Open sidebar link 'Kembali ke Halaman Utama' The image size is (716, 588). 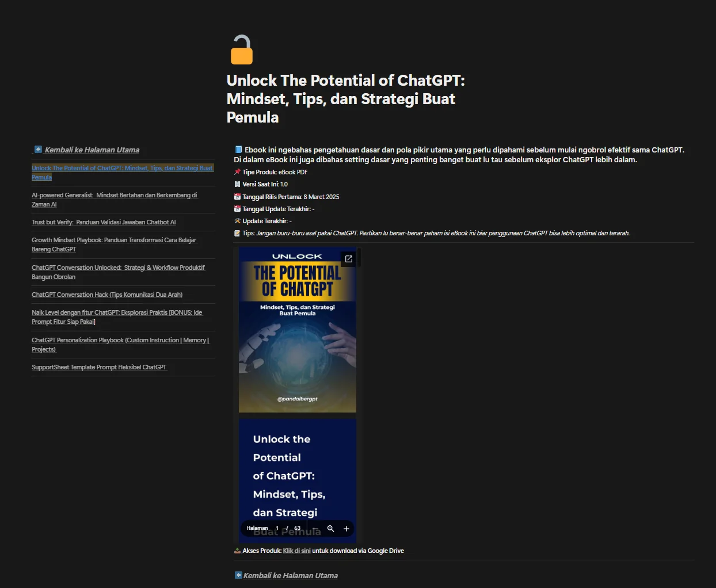92,150
